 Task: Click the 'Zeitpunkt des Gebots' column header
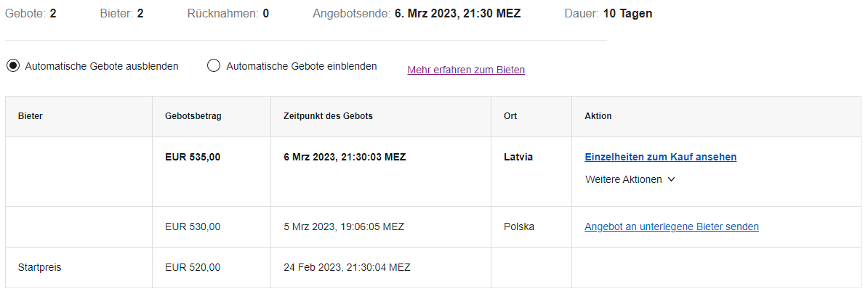(328, 117)
